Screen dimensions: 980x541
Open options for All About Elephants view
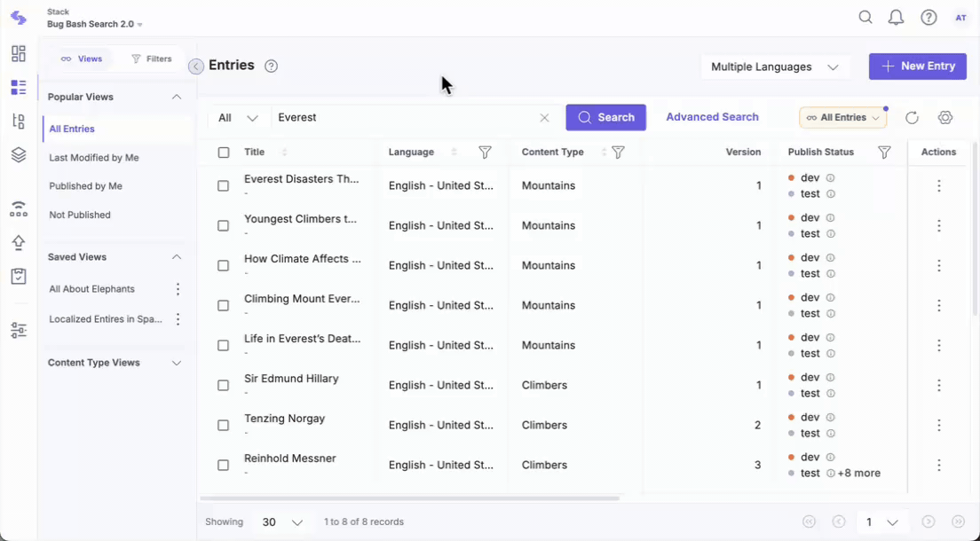178,289
